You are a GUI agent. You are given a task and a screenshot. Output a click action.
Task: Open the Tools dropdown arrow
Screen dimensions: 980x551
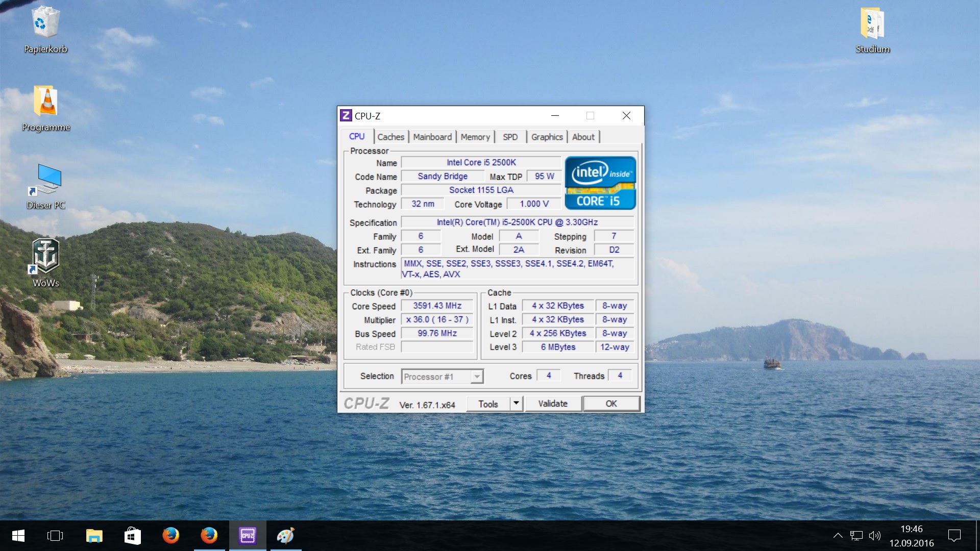click(516, 404)
